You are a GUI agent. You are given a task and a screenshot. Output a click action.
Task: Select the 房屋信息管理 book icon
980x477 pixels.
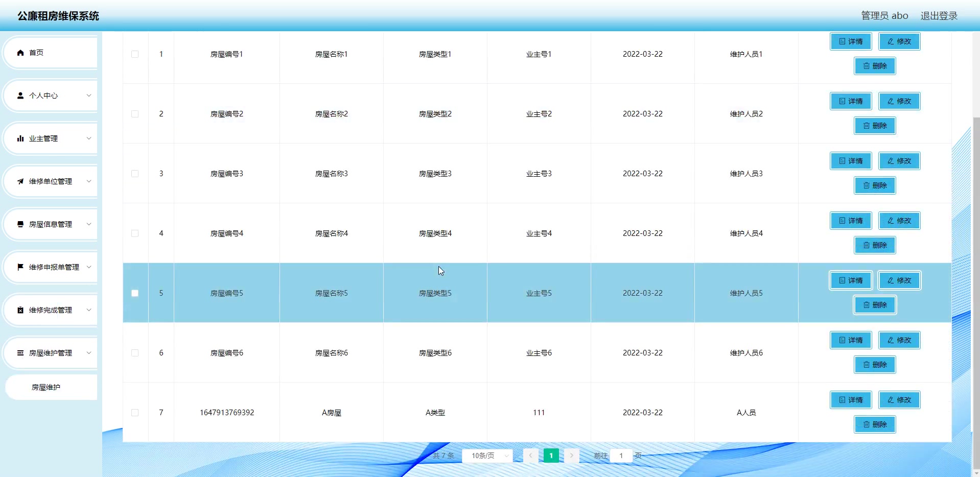20,224
